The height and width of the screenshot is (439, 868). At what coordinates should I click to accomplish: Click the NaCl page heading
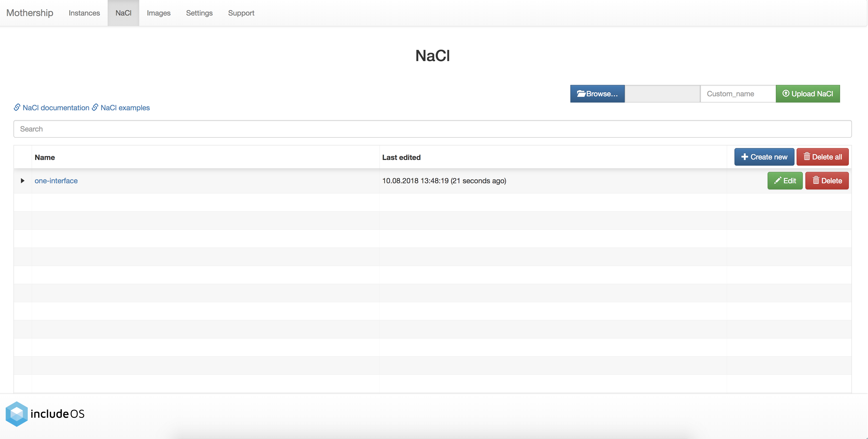coord(433,56)
